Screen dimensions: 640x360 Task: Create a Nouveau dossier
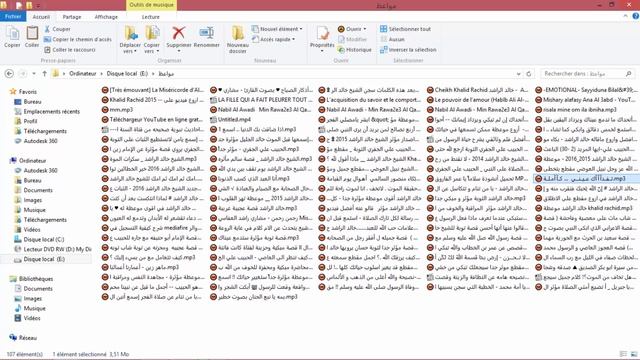[238, 40]
